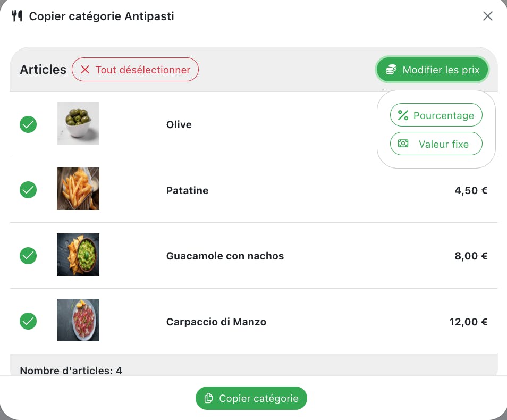Deselect the Patatine article checkbox
This screenshot has width=507, height=420.
coord(28,190)
